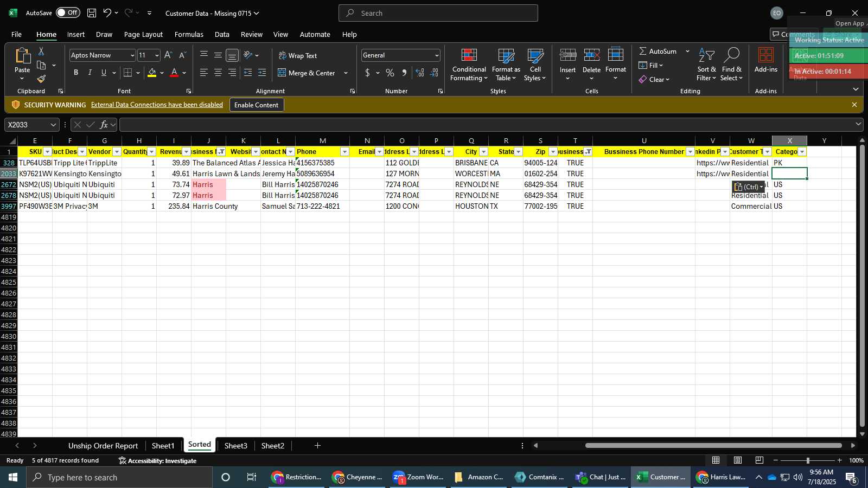
Task: Open the Data ribbon tab
Action: (222, 34)
